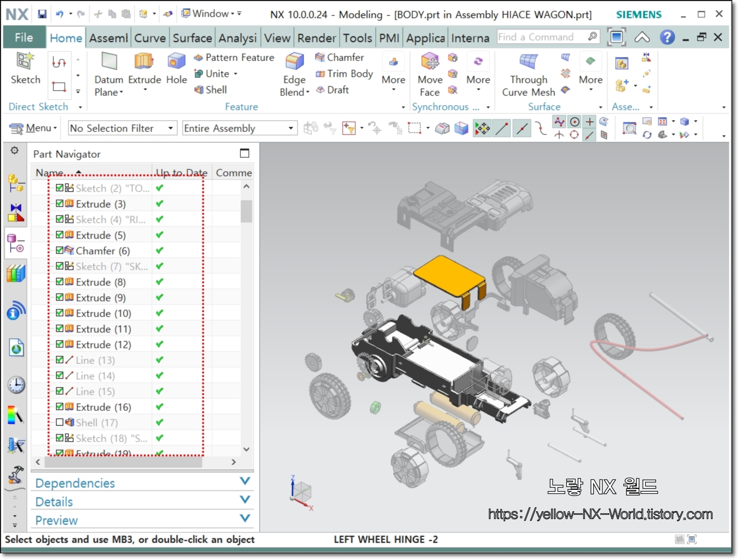Switch to the Render ribbon tab
This screenshot has width=739, height=560.
point(317,38)
